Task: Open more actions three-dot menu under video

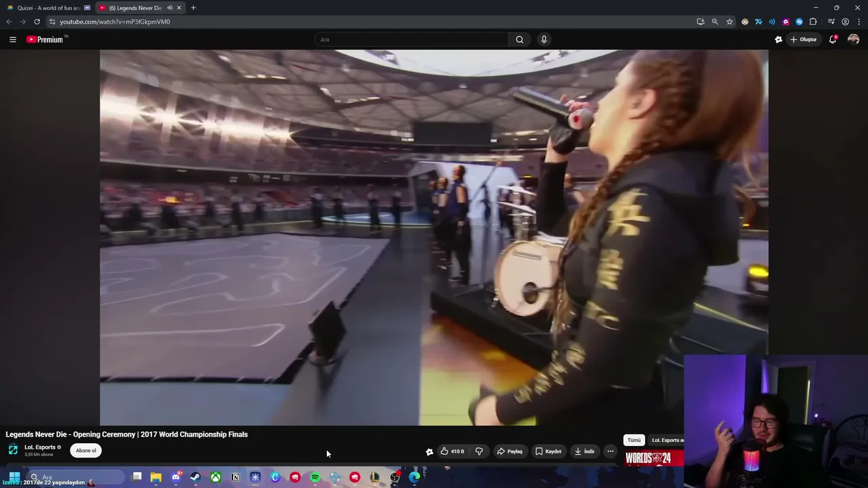Action: (610, 451)
